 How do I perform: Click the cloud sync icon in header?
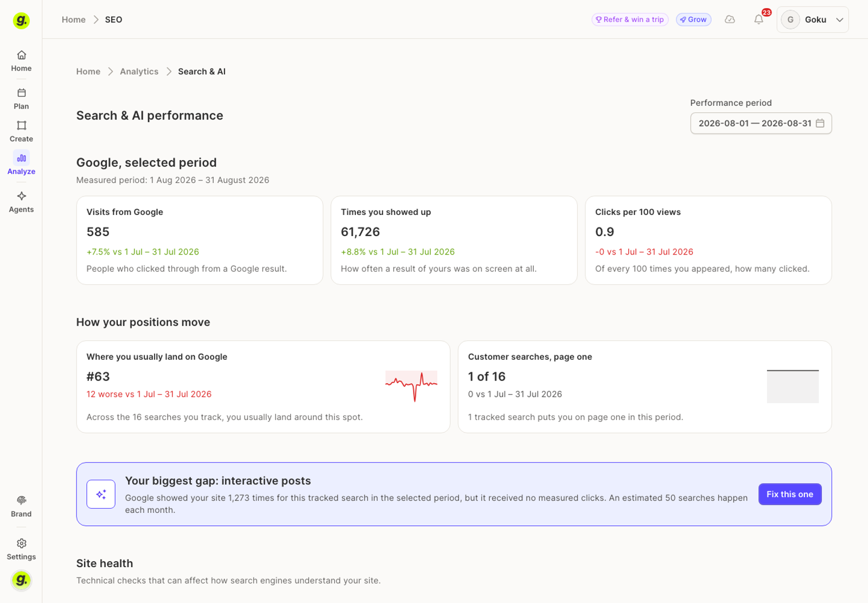click(x=730, y=20)
